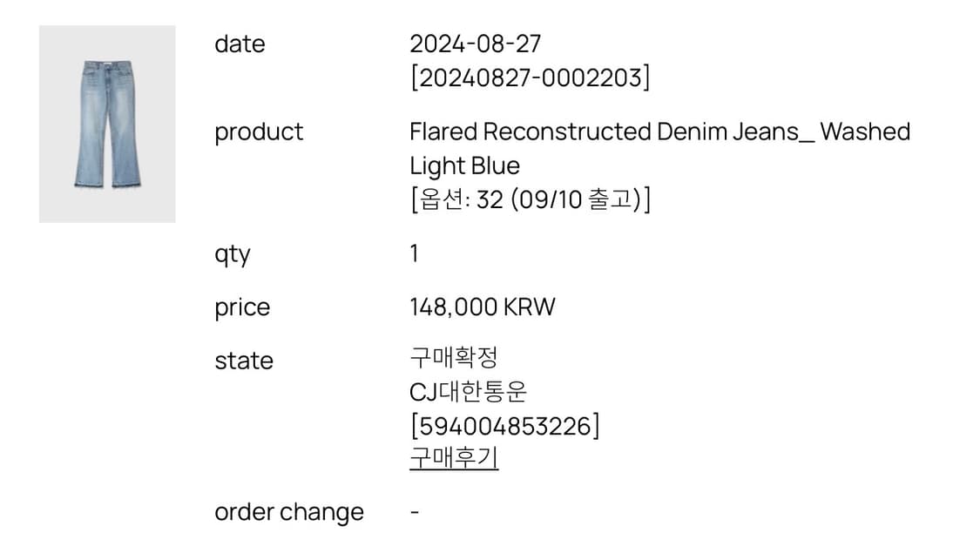Click the state row label
The image size is (980, 560).
pyautogui.click(x=244, y=361)
